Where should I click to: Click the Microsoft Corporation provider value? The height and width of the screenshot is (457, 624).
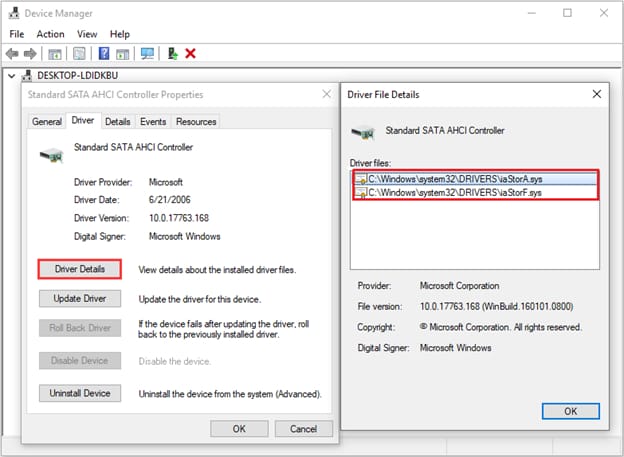click(x=459, y=286)
